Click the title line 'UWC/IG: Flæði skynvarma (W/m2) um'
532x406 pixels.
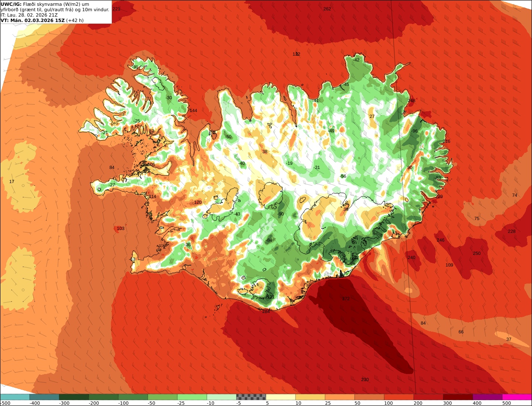(x=45, y=4)
